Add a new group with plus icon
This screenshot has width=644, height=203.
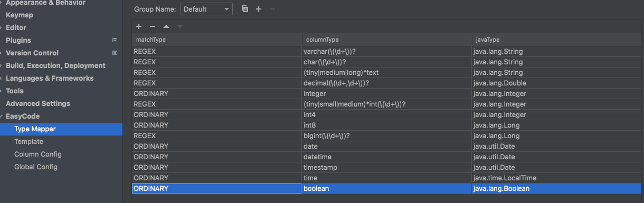[x=259, y=9]
